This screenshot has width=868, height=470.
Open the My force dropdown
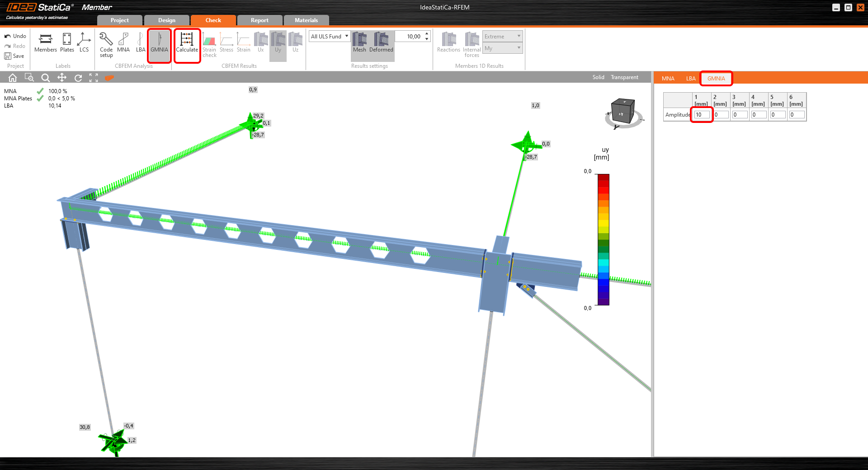(503, 48)
